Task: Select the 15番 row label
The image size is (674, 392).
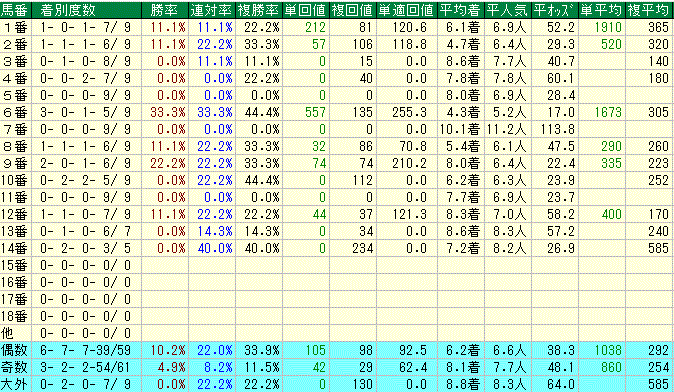Action: click(14, 265)
